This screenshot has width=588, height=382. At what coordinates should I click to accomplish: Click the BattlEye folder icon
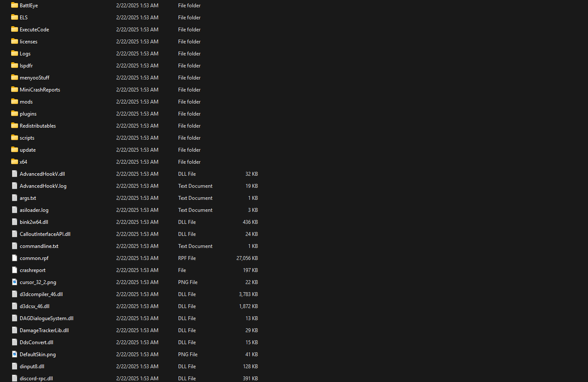pyautogui.click(x=15, y=6)
